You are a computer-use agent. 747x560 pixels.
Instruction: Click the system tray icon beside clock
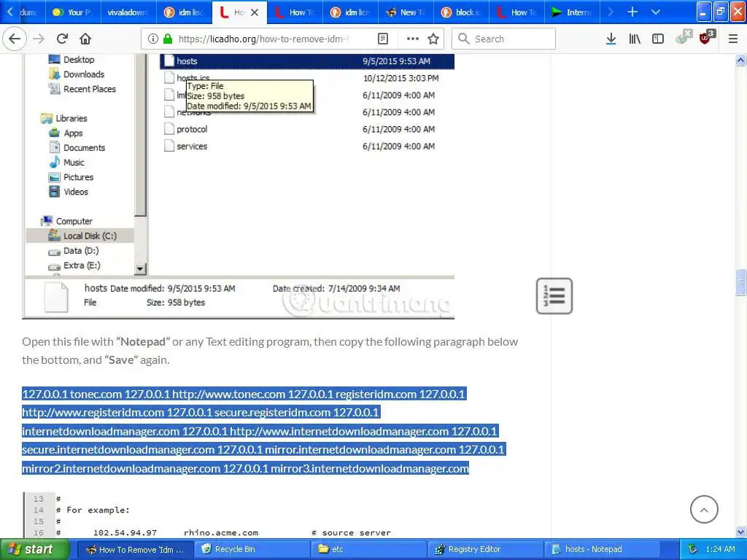click(x=693, y=549)
